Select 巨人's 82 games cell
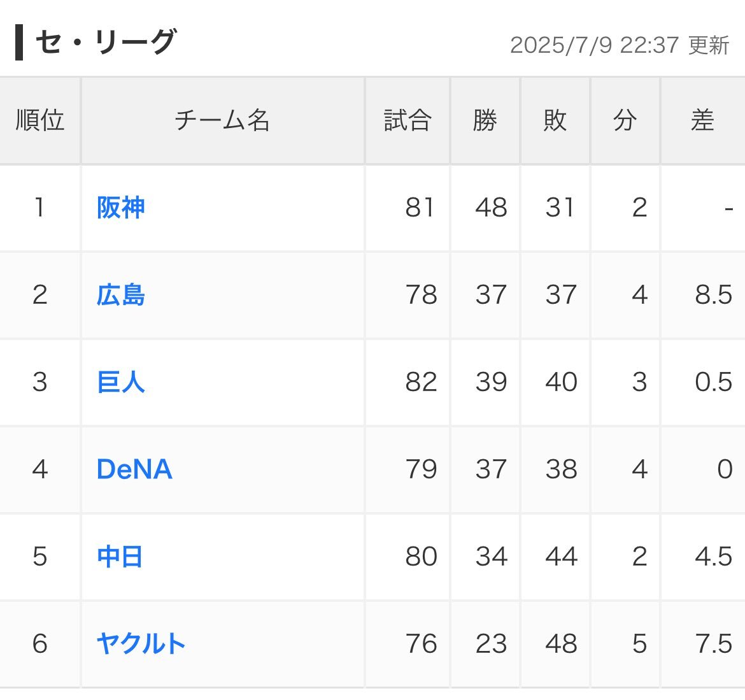Viewport: 745px width, 700px height. tap(407, 382)
